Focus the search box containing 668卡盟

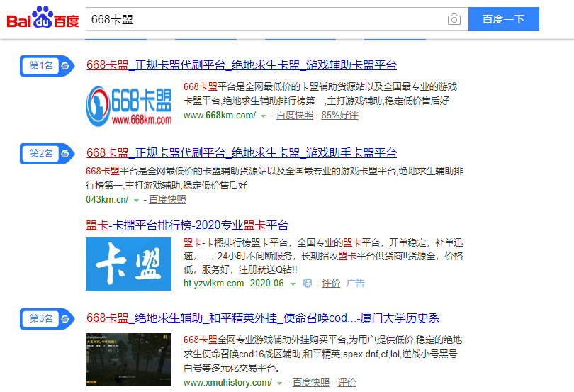[x=277, y=19]
